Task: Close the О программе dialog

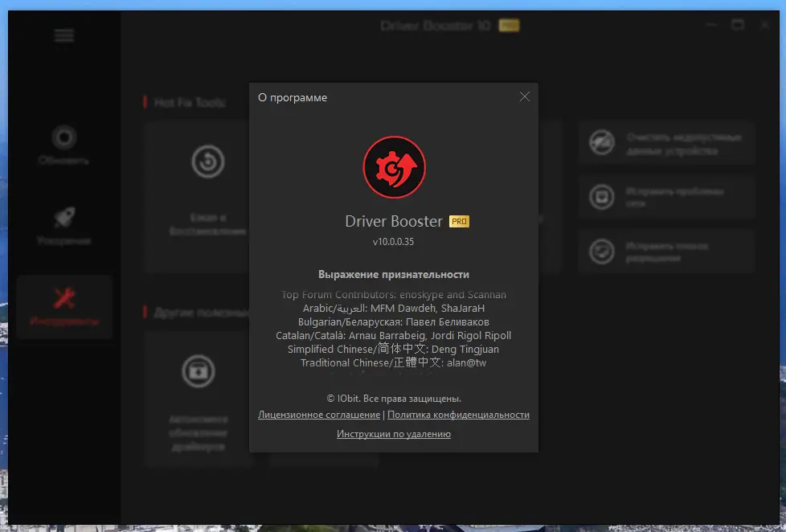Action: point(524,96)
